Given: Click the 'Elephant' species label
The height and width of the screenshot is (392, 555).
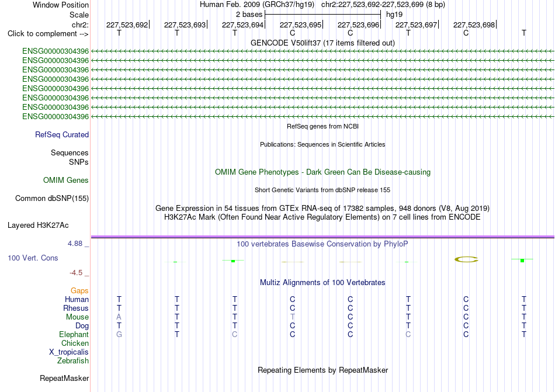Looking at the screenshot, I should click(74, 334).
